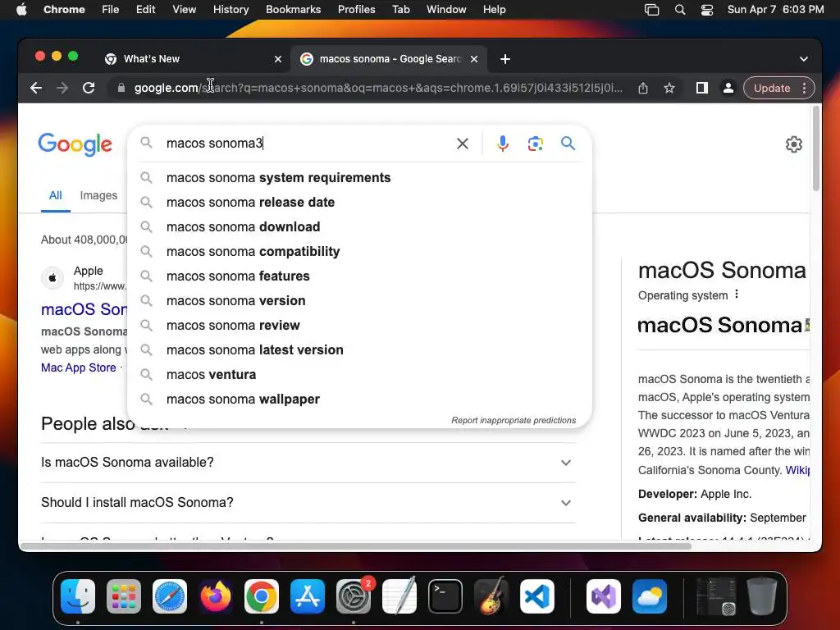Click the voice search microphone icon
Viewport: 840px width, 630px height.
[x=503, y=144]
